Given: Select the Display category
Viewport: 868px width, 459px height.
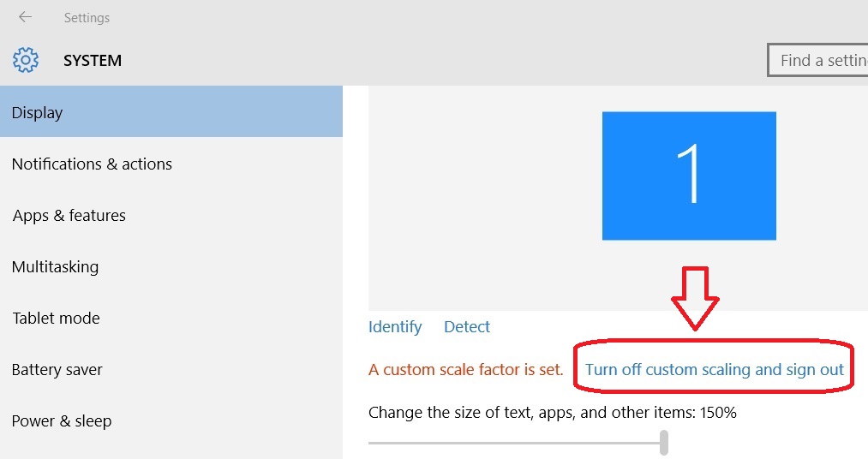Looking at the screenshot, I should (171, 112).
